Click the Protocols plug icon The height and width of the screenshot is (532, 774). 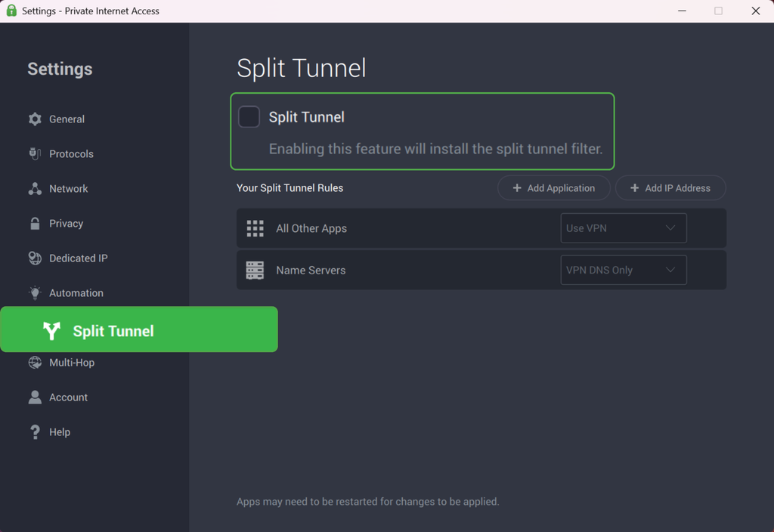pyautogui.click(x=35, y=154)
